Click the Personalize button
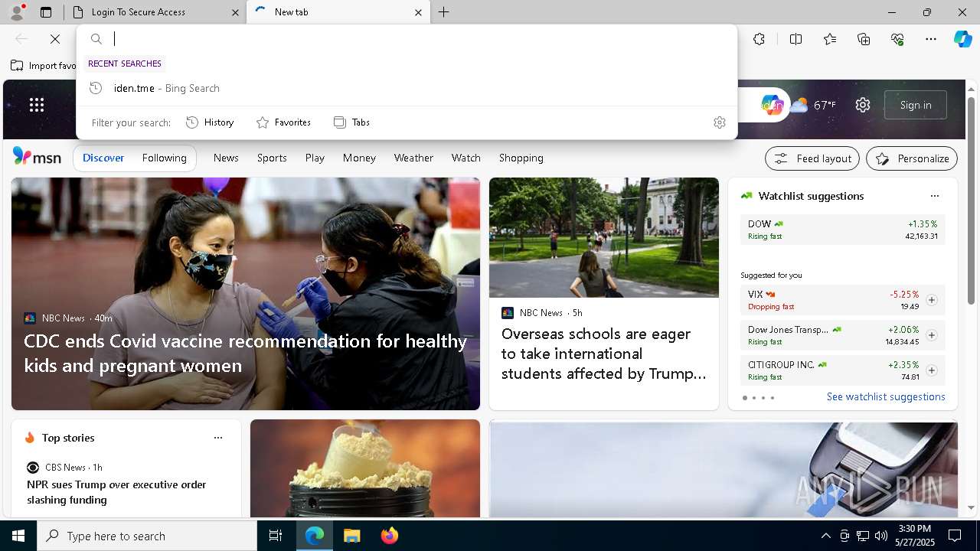This screenshot has width=980, height=551. coord(912,158)
